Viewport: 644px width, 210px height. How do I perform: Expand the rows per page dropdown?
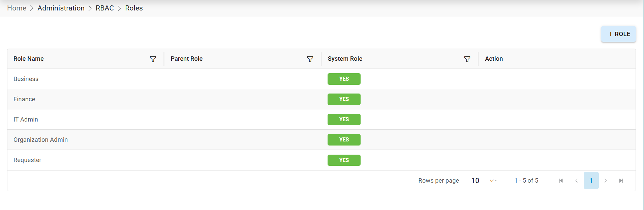(492, 181)
